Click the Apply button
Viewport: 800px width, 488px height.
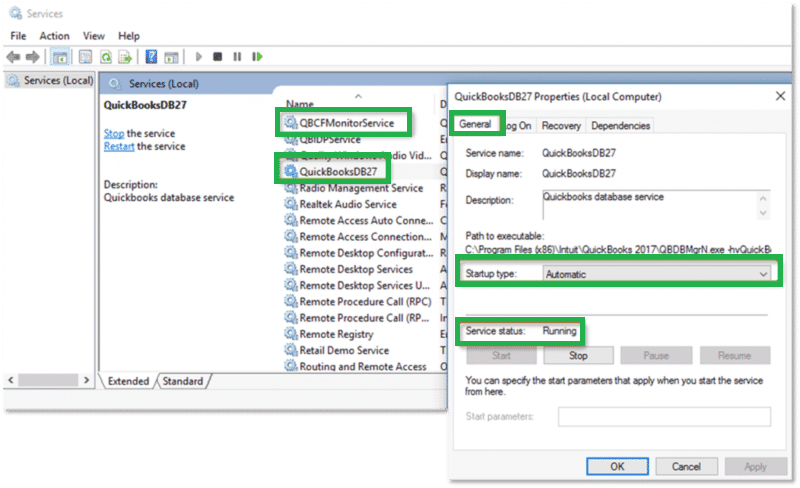pos(756,466)
